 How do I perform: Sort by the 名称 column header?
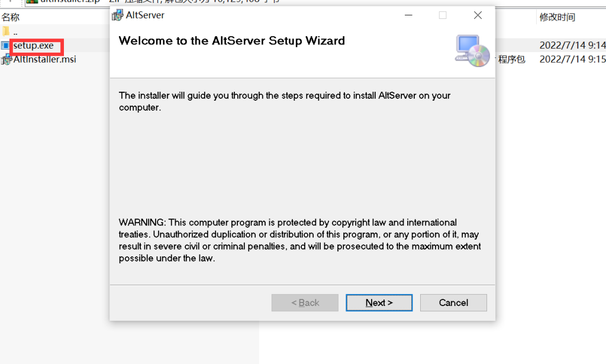11,17
